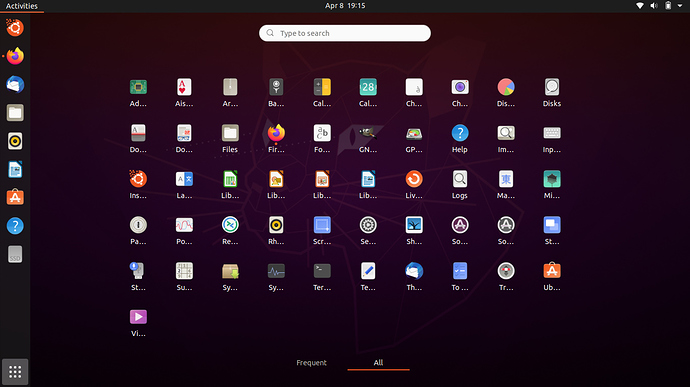This screenshot has width=690, height=387.
Task: Launch Transmission torrent client
Action: 506,271
